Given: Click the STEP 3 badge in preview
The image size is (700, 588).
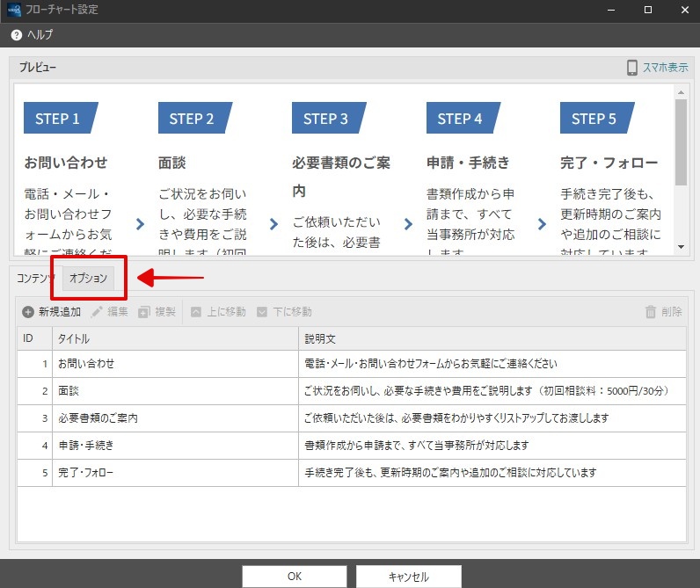Looking at the screenshot, I should [x=329, y=119].
